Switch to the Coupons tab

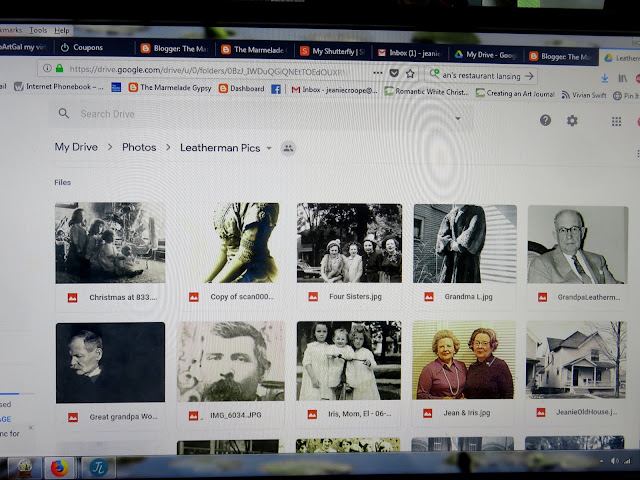[93, 47]
